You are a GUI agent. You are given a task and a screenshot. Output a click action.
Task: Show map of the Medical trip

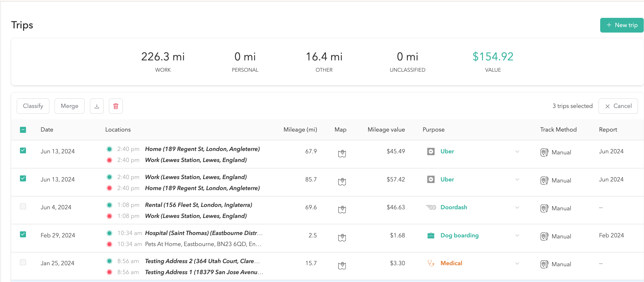point(342,265)
